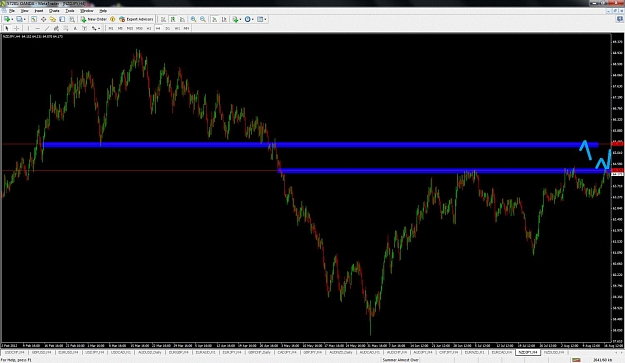Screen dimensions: 625x363
Task: Switch timeframe to M5
Action: (120, 28)
